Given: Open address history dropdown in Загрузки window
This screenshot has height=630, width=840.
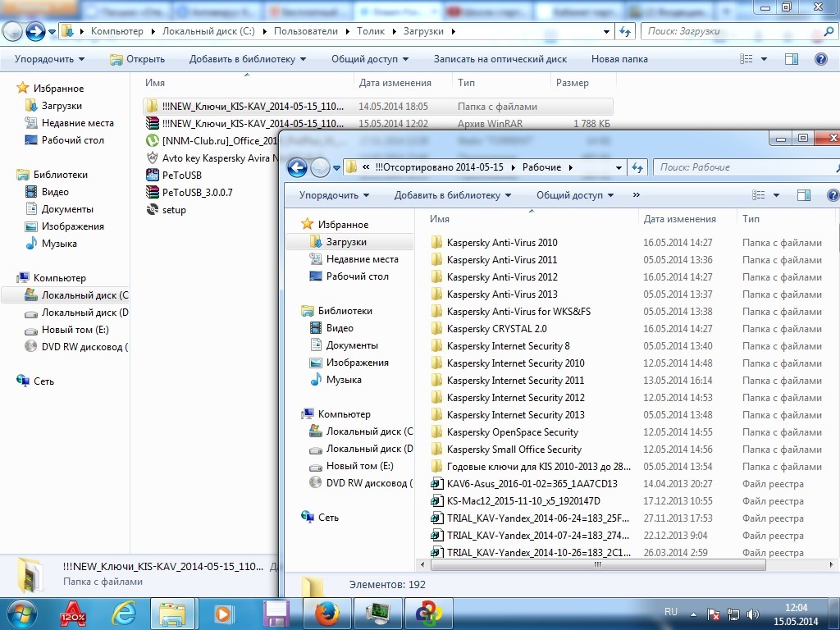Looking at the screenshot, I should click(606, 32).
